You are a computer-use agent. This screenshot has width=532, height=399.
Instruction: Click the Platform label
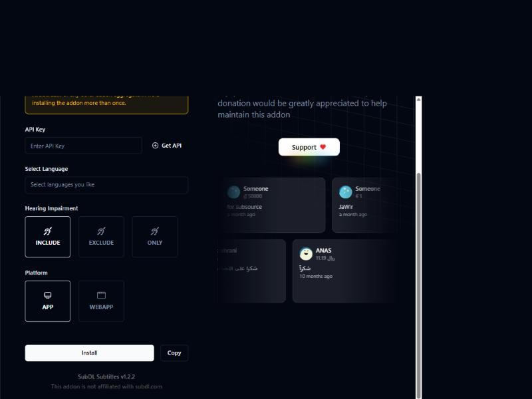point(36,273)
